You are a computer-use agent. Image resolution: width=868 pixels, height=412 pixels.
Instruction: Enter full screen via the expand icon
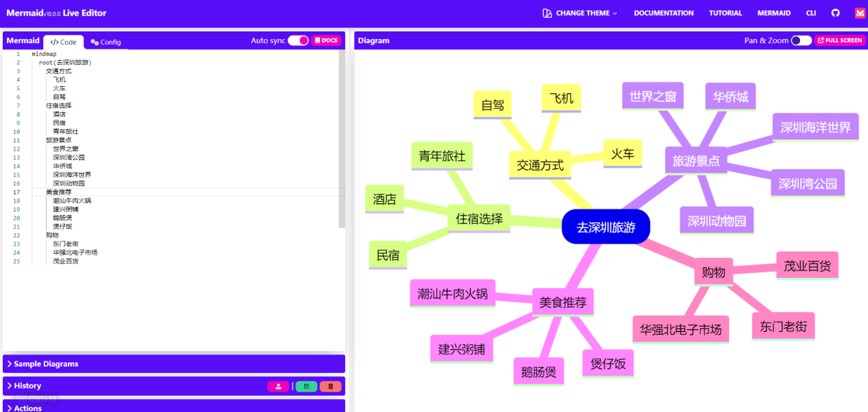(839, 40)
